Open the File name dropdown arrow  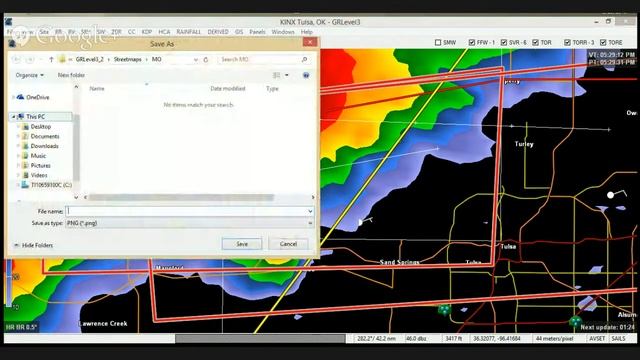[311, 211]
